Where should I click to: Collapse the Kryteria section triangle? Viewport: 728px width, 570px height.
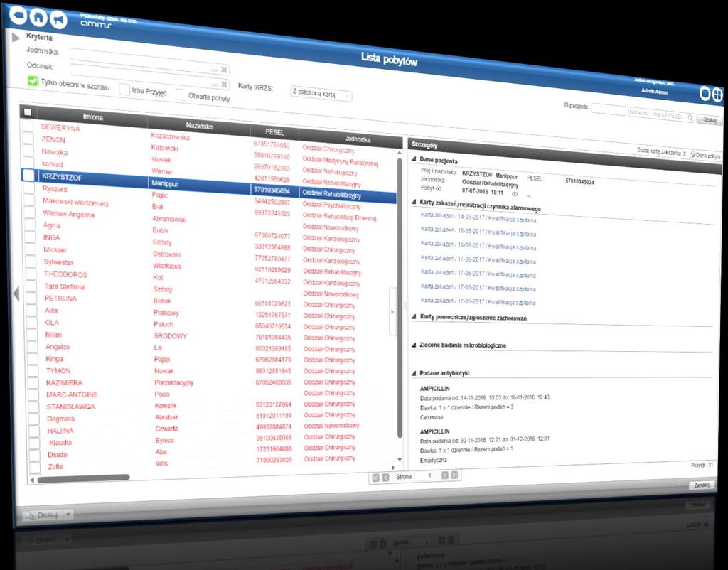coord(16,37)
